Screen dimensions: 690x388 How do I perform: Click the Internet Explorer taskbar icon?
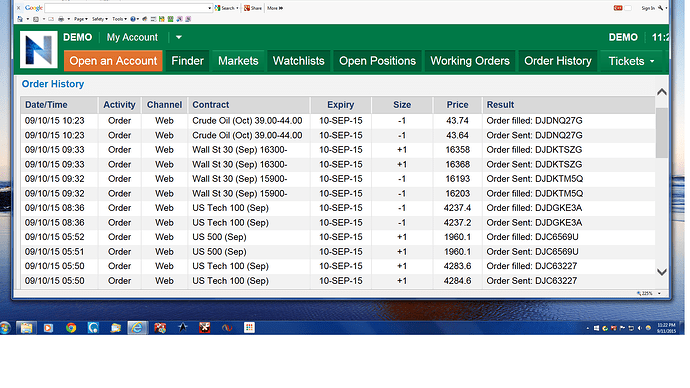[x=137, y=328]
